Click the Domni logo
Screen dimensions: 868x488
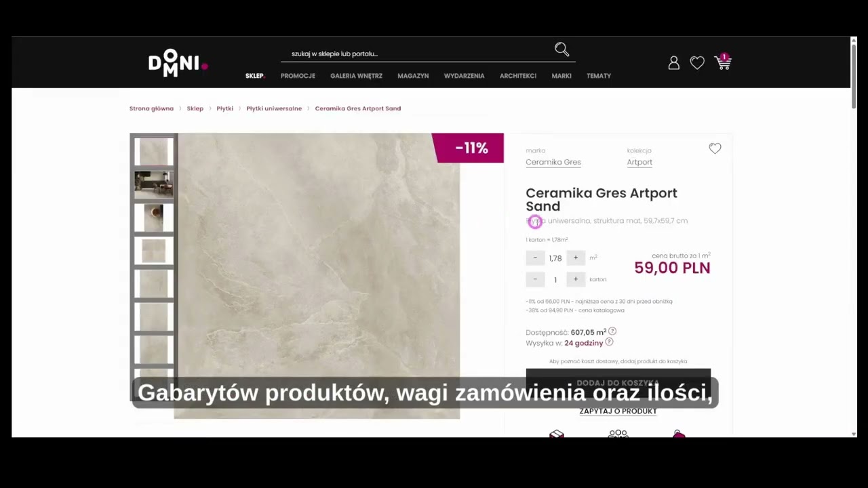pyautogui.click(x=178, y=63)
